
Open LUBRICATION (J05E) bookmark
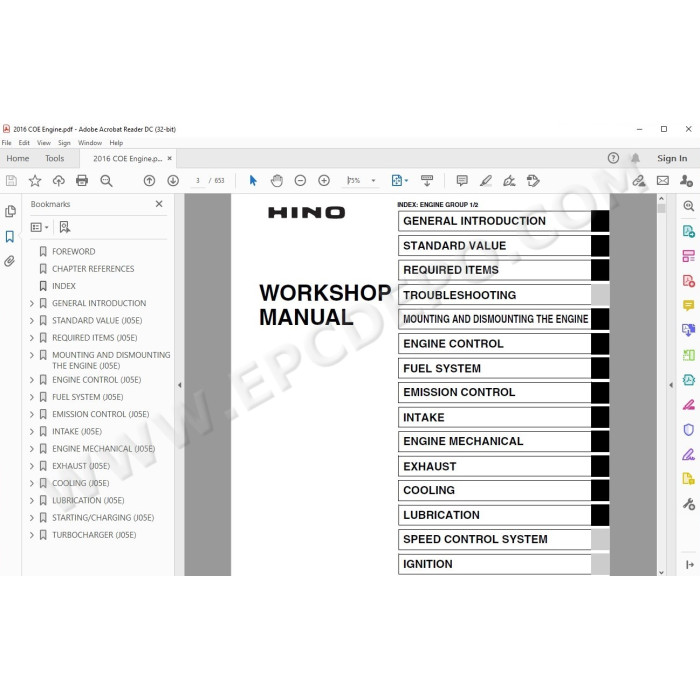[x=88, y=500]
